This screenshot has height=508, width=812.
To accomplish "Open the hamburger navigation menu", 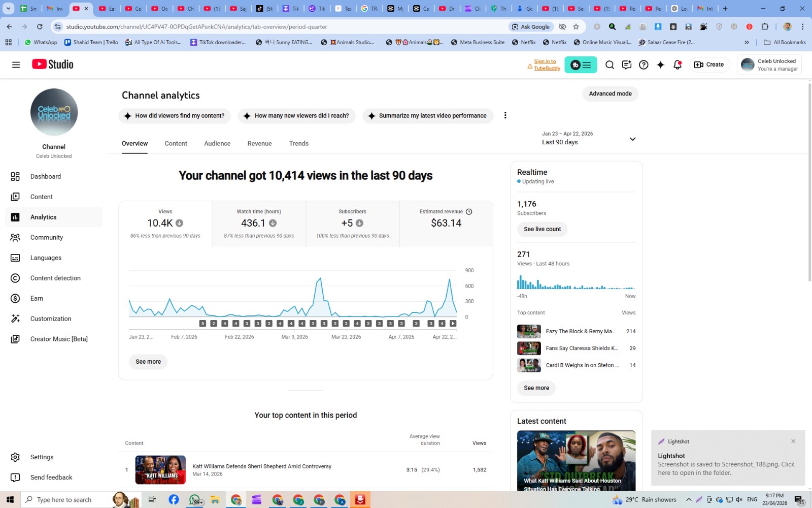I will coord(16,65).
